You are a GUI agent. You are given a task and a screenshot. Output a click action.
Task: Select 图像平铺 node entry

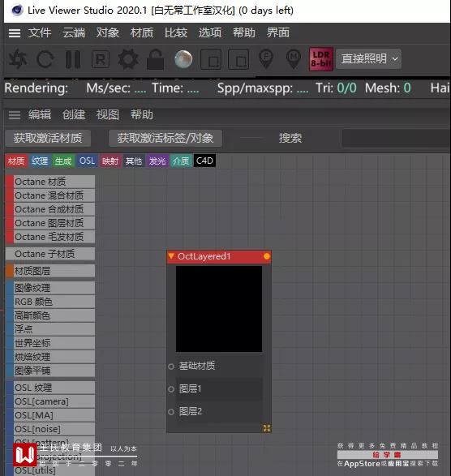50,371
